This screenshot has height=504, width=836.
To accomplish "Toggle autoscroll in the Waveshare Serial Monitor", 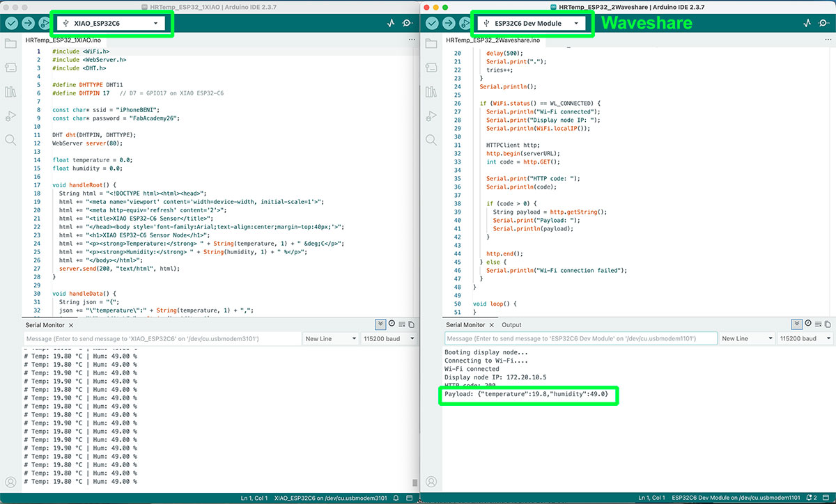I will pos(797,324).
